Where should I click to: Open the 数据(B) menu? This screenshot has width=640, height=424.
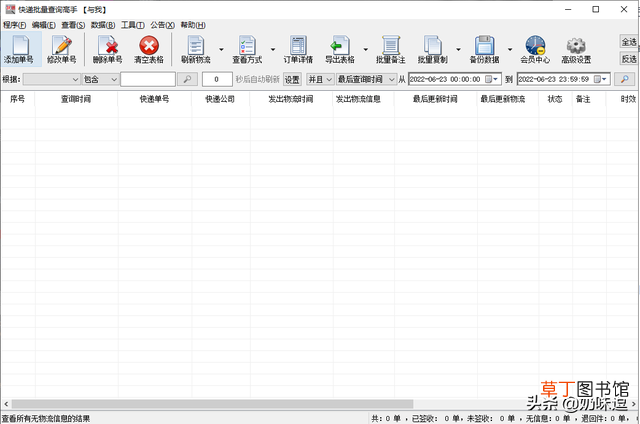pos(103,25)
